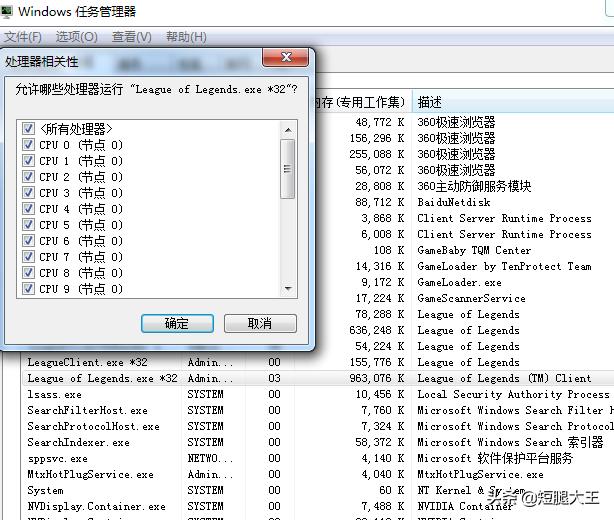Uncheck CPU 4 (节点 0)
This screenshot has width=614, height=520.
[28, 209]
